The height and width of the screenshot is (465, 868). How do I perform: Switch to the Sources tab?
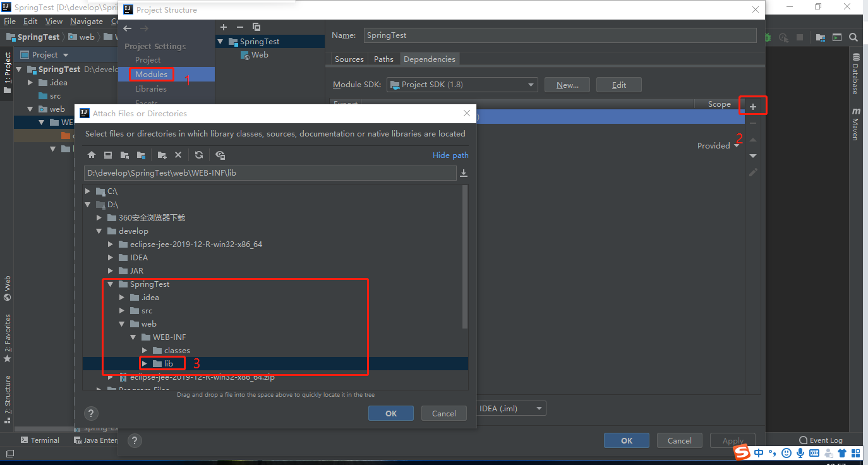click(x=349, y=59)
